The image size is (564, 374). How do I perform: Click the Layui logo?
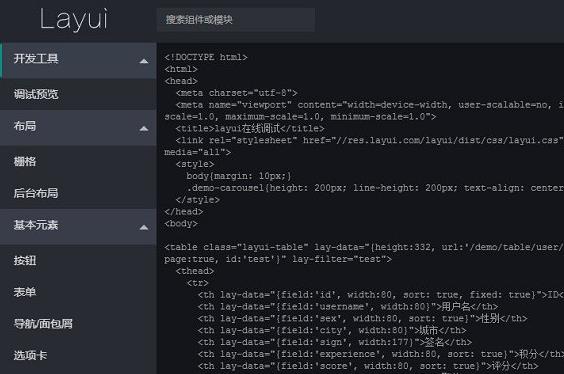point(73,19)
